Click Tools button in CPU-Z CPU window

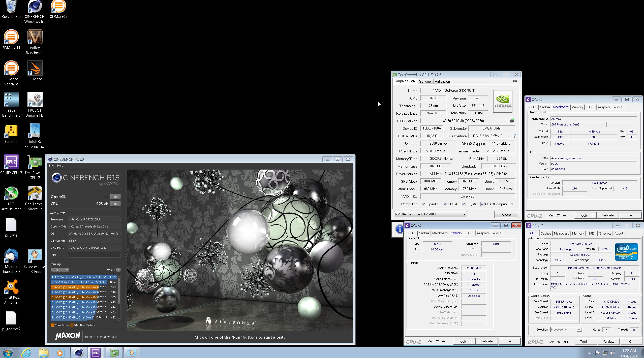(x=584, y=342)
